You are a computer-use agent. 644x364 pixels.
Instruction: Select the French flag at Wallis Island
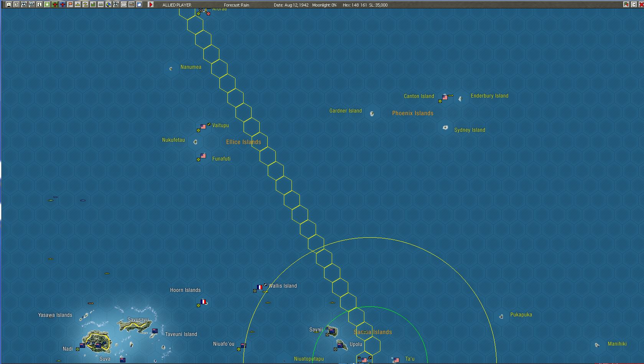coord(260,287)
